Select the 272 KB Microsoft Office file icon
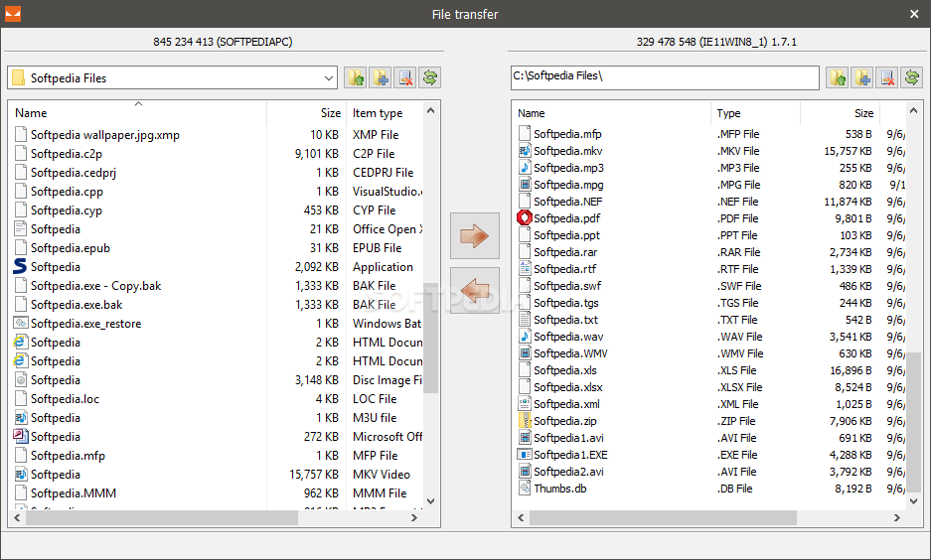Viewport: 931px width, 560px height. (x=21, y=436)
